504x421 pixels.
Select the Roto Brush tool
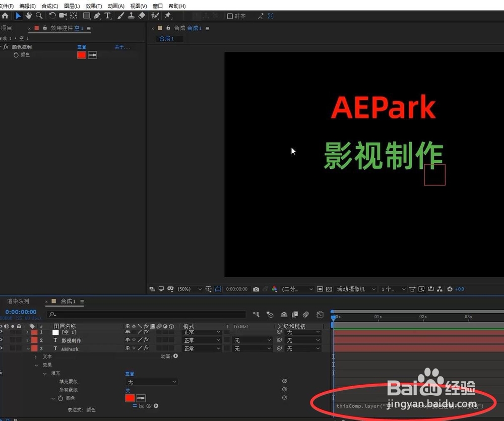point(155,16)
